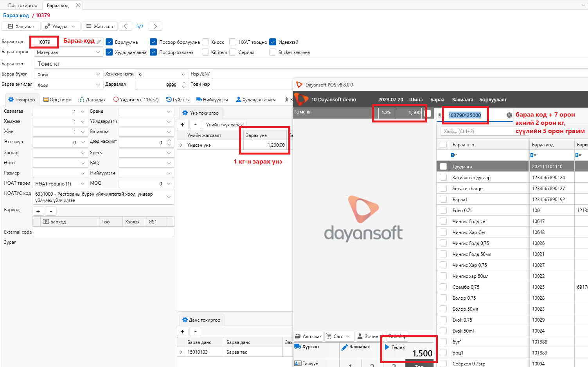Go to next record arrow
The height and width of the screenshot is (367, 588).
(x=155, y=26)
